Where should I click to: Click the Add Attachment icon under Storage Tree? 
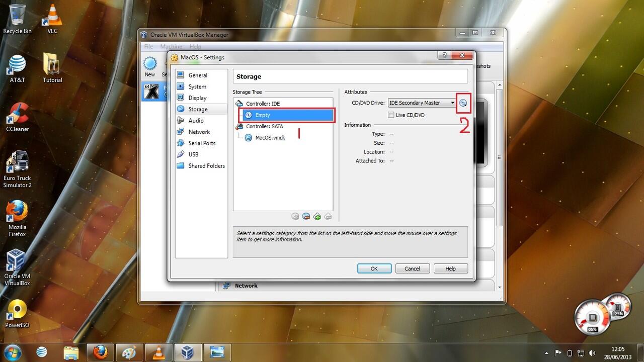point(295,217)
